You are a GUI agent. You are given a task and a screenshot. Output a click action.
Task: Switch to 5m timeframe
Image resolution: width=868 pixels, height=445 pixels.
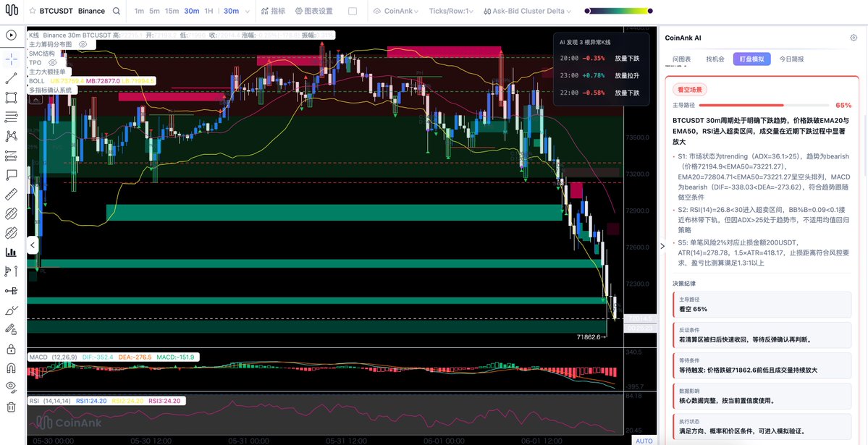(154, 11)
